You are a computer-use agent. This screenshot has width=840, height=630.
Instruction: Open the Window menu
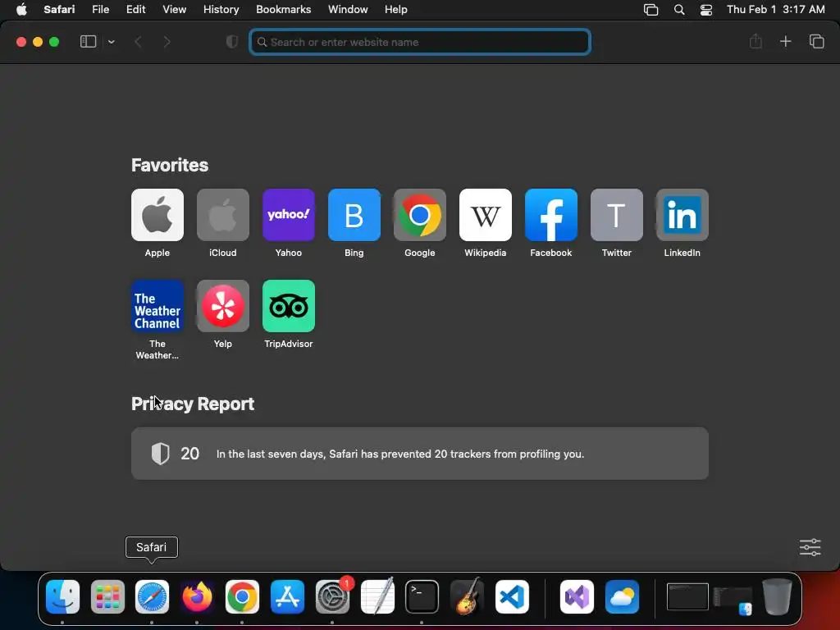(348, 10)
